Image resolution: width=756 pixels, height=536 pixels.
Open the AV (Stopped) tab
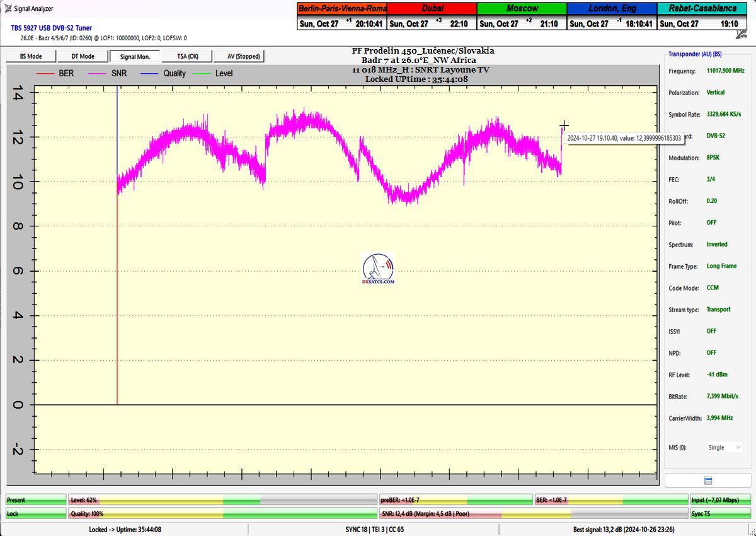(239, 56)
